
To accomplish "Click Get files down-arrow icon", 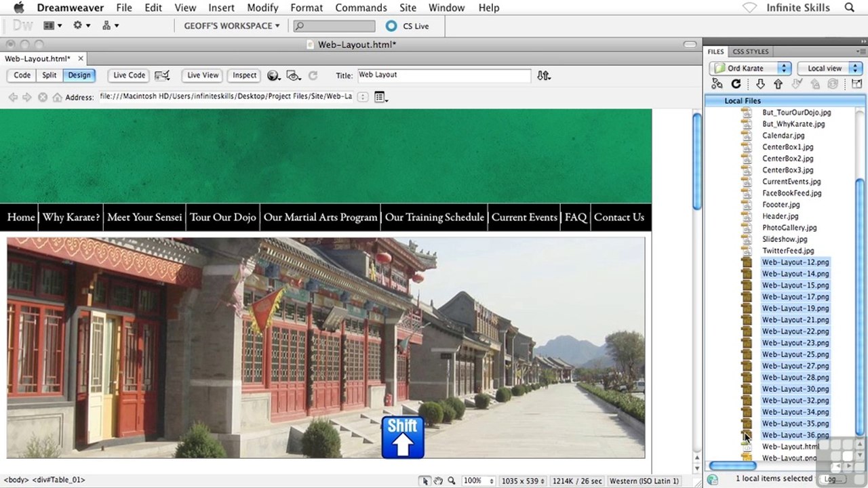I will (760, 84).
